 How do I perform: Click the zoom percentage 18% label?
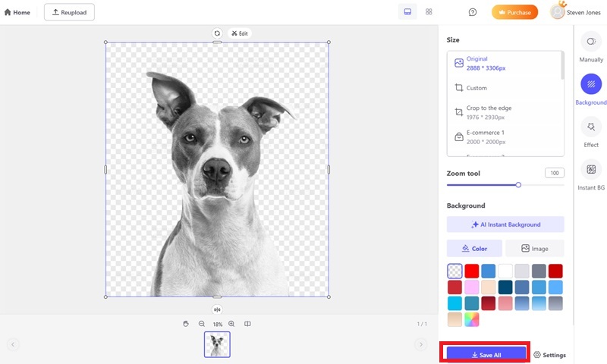click(218, 324)
